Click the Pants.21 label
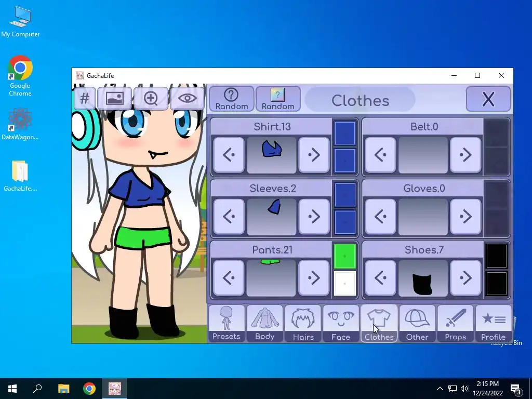Image resolution: width=532 pixels, height=399 pixels. point(272,250)
